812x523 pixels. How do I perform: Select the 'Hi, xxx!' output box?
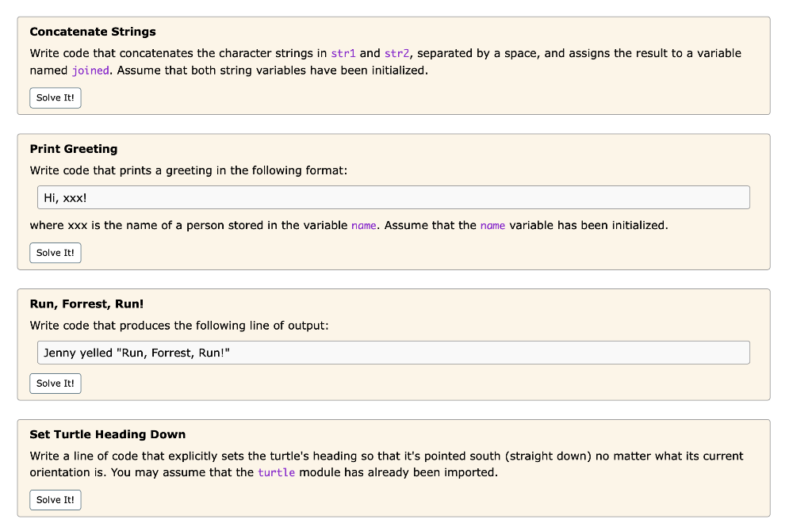click(394, 197)
